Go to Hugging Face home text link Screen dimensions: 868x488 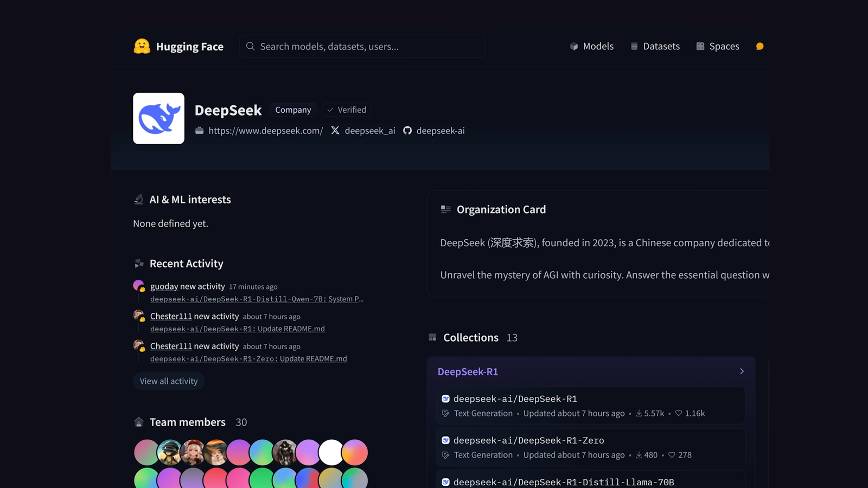click(x=189, y=47)
